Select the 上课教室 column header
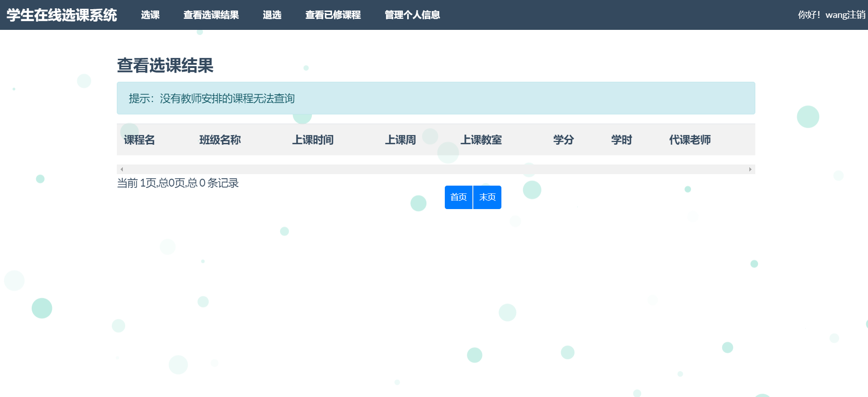 point(481,140)
